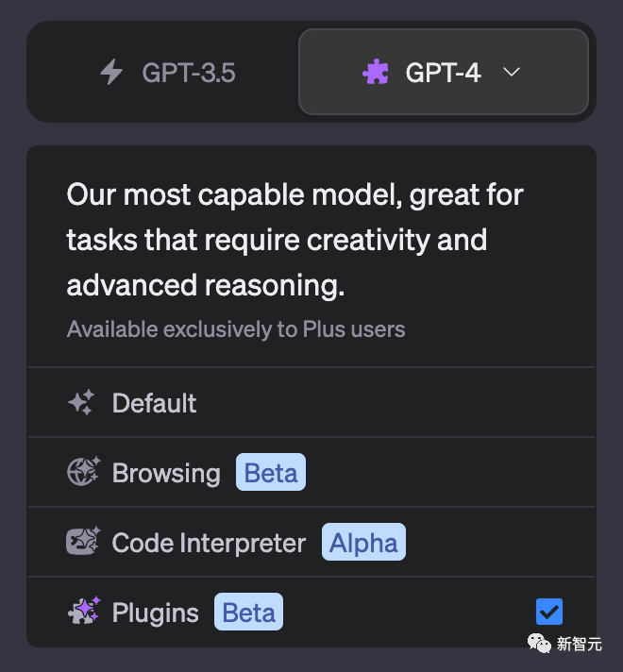Click the Beta badge next to Plugins

248,612
